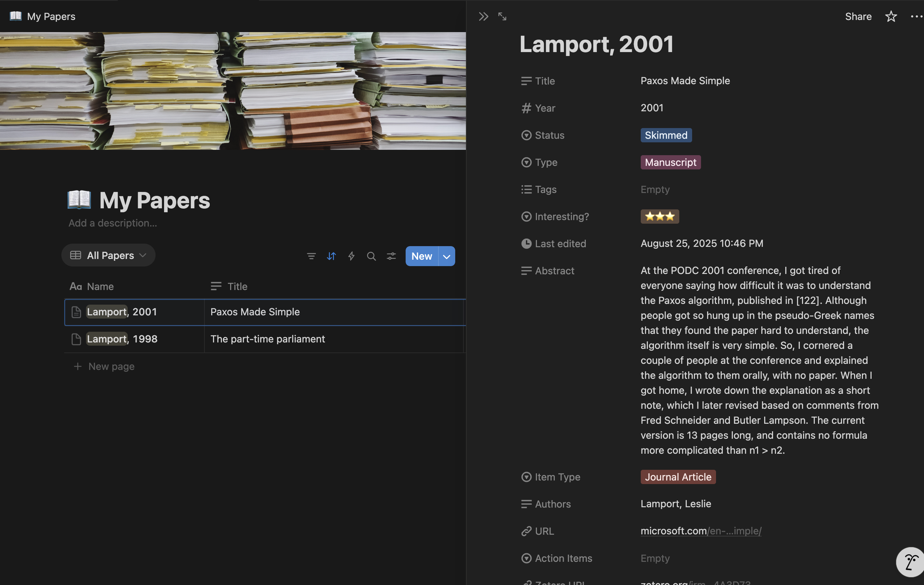Viewport: 924px width, 585px height.
Task: Expand the All Papers view dropdown
Action: pyautogui.click(x=108, y=255)
